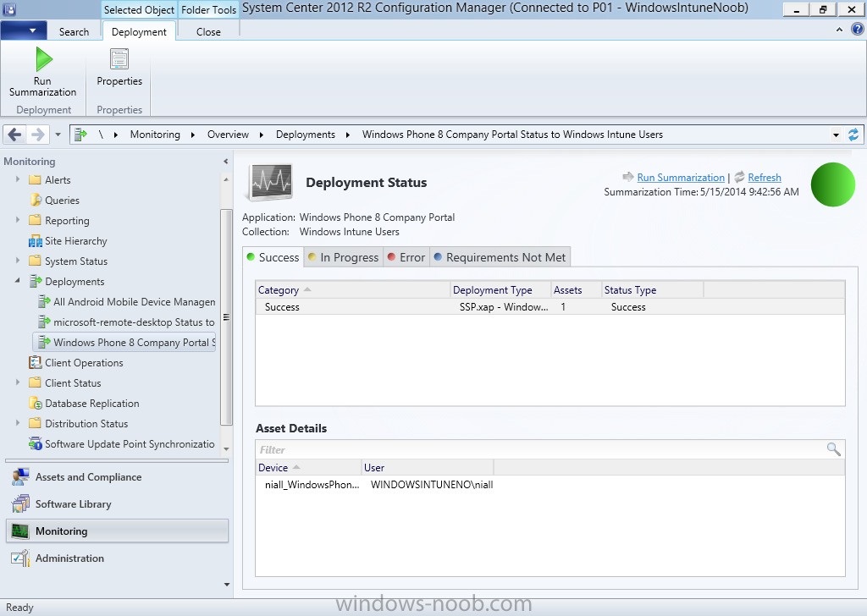867x616 pixels.
Task: Click the Alerts folder icon
Action: (x=35, y=179)
